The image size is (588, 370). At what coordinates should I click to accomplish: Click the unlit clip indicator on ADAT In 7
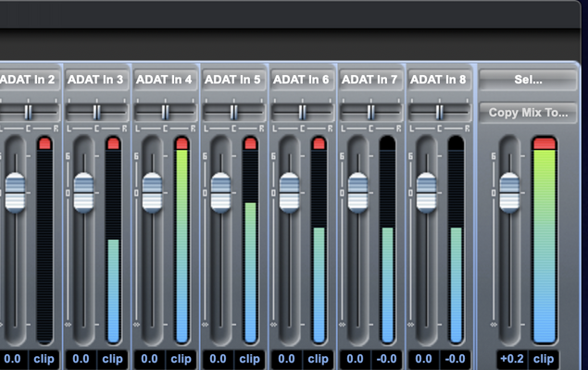388,143
